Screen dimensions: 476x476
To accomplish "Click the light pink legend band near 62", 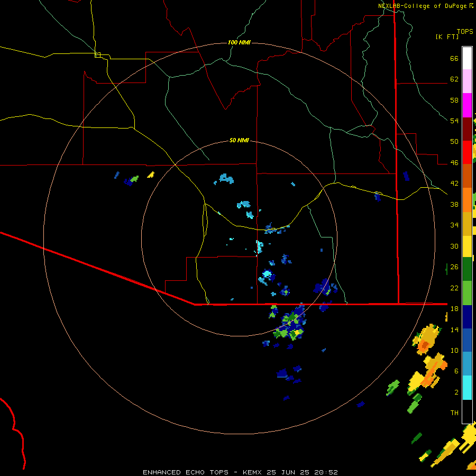I will (467, 81).
